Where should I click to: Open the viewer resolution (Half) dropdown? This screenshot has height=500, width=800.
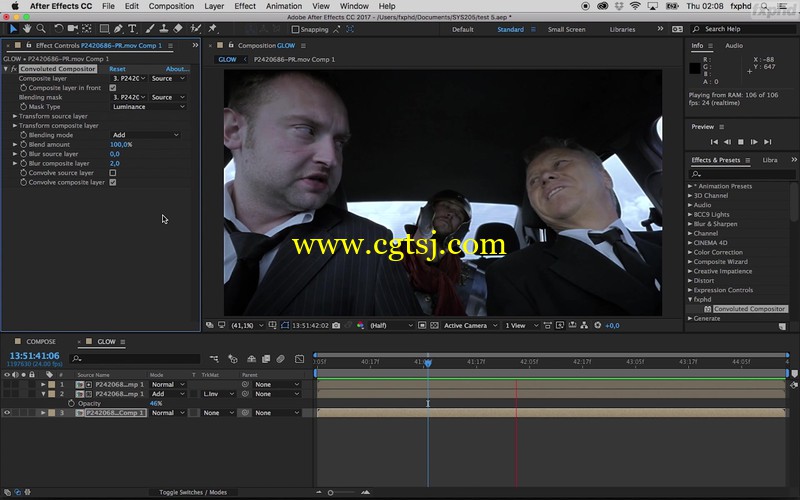[x=391, y=326]
